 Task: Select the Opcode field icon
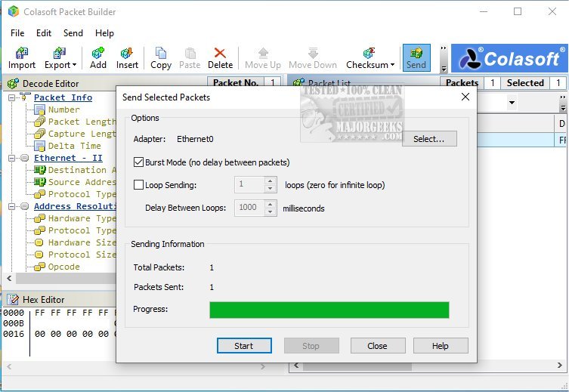coord(39,267)
